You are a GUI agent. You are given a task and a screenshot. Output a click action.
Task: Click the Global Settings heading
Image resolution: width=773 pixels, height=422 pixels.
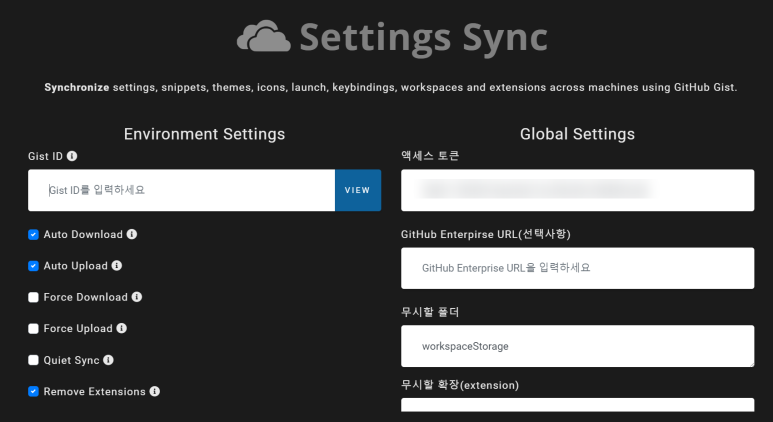pos(577,134)
